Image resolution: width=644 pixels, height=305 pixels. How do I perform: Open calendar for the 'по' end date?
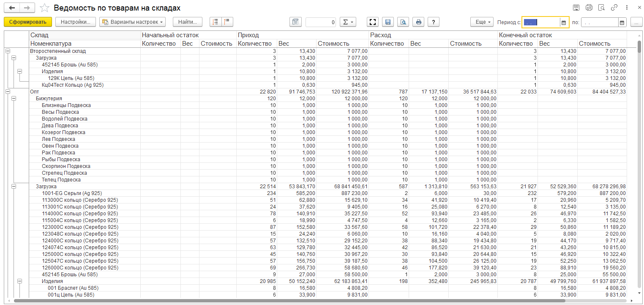pyautogui.click(x=622, y=22)
